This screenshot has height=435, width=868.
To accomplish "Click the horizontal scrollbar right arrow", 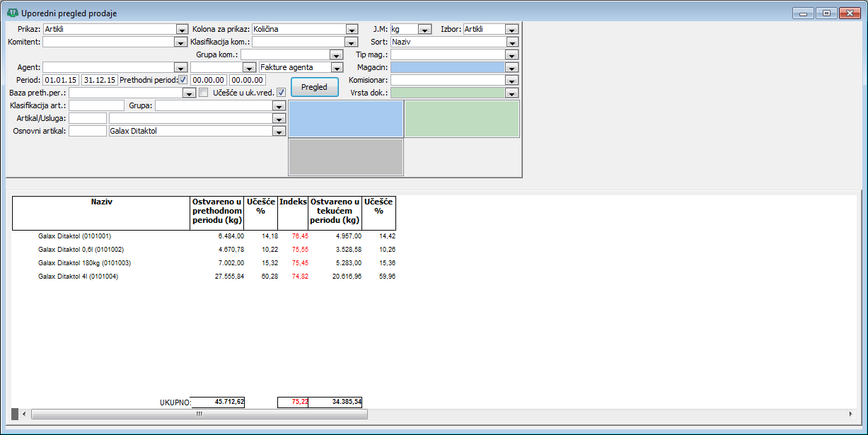I will [x=850, y=414].
